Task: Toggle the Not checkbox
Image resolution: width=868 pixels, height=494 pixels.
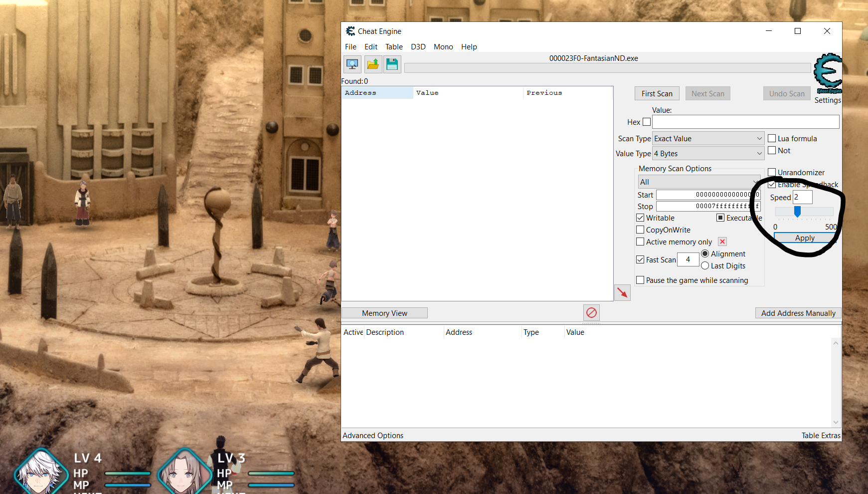Action: tap(772, 150)
